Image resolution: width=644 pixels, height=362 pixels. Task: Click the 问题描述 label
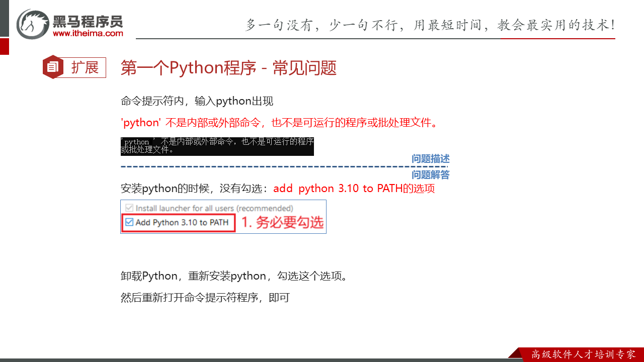tap(430, 159)
